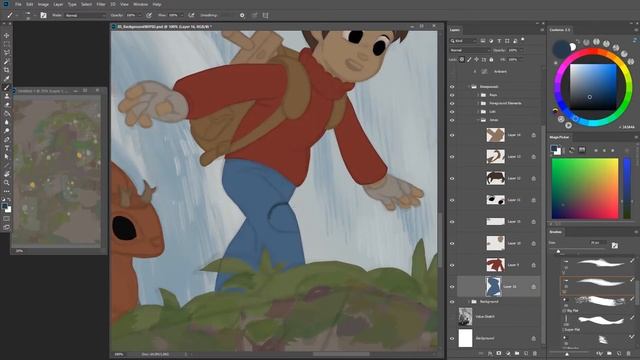Delete the selected layer with the trash icon
This screenshot has height=360, width=640.
click(535, 353)
